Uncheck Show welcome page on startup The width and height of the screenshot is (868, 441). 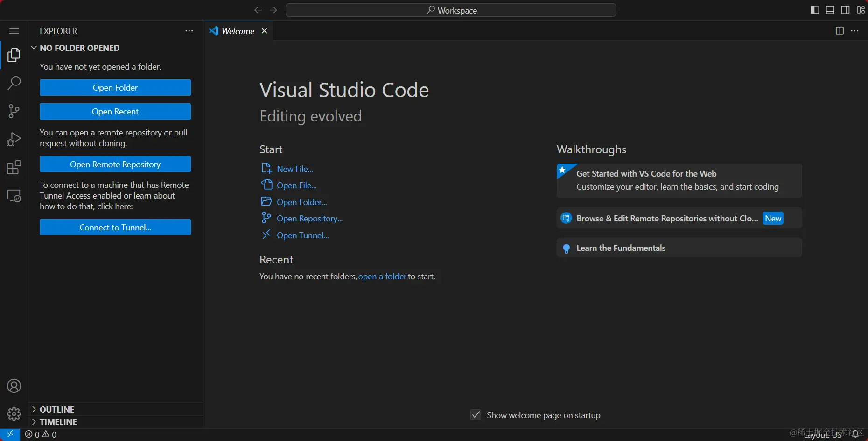[476, 415]
